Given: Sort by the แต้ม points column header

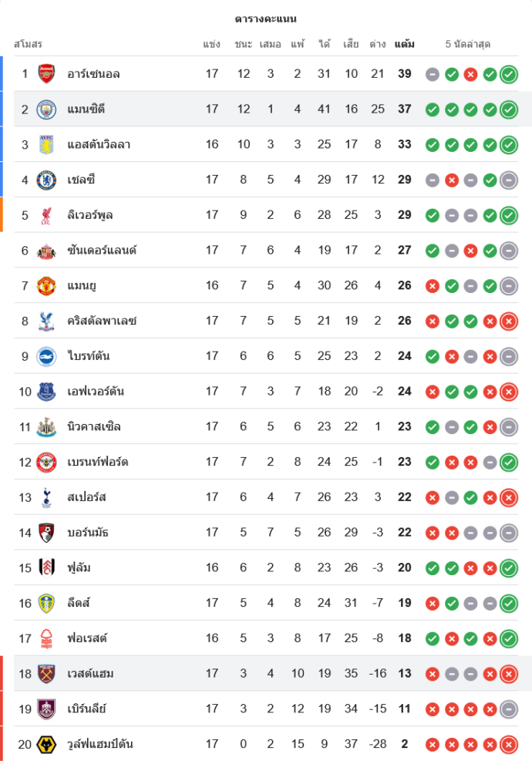Looking at the screenshot, I should [404, 44].
